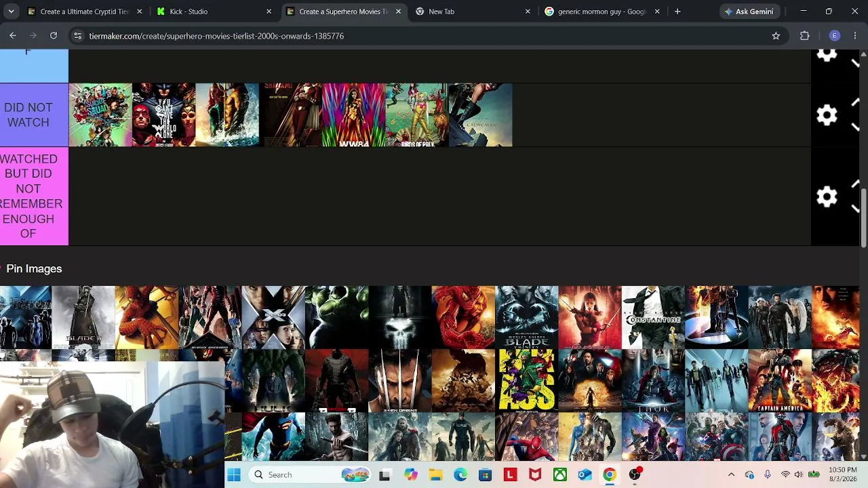Open the tab search dropdown

point(11,12)
